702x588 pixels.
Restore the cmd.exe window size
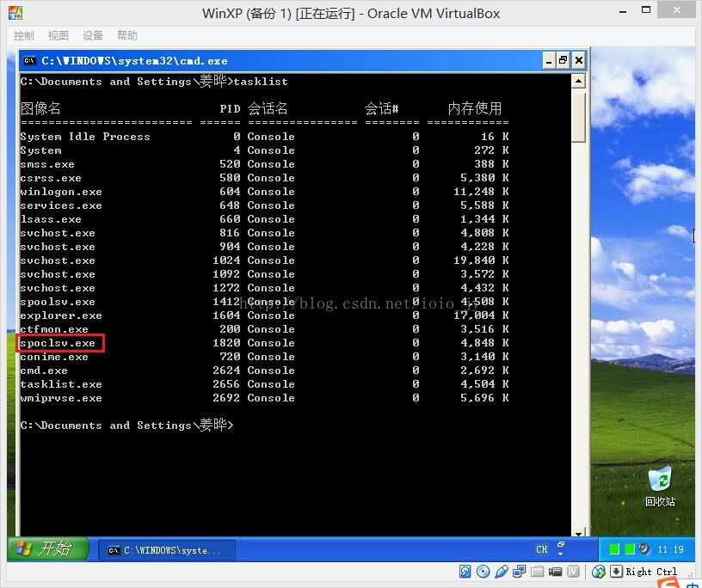(563, 60)
